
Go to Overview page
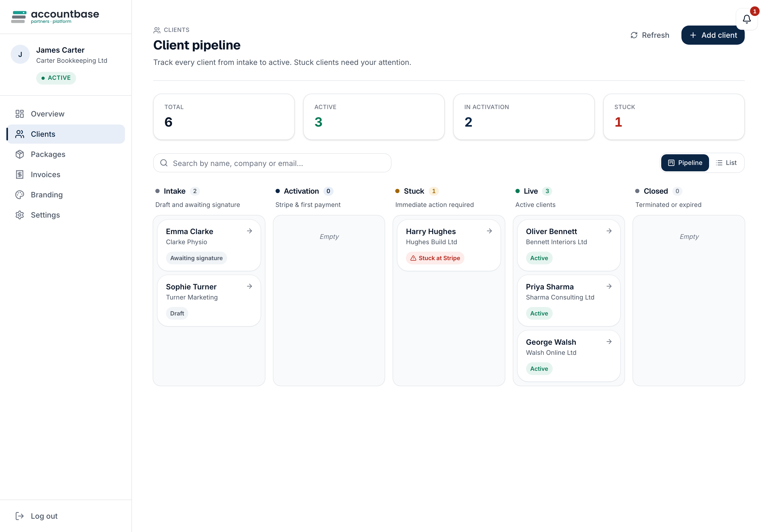[66, 114]
